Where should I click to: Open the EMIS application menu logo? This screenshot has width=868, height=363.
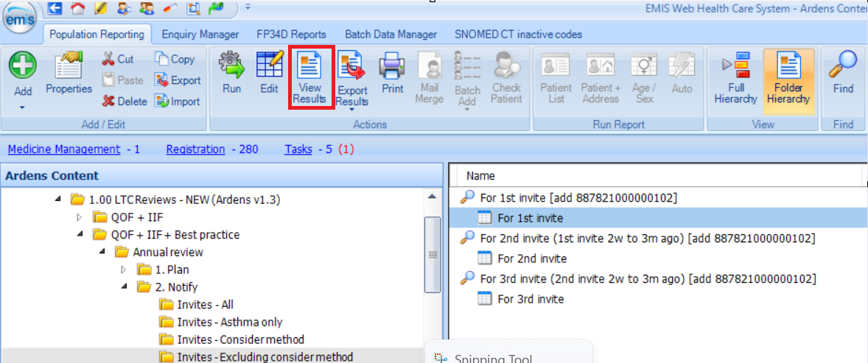point(20,20)
